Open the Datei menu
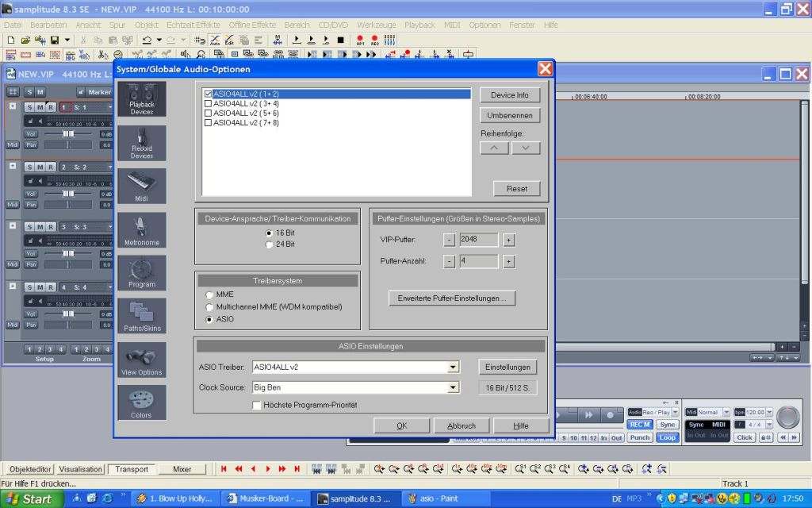The width and height of the screenshot is (812, 508). point(13,25)
